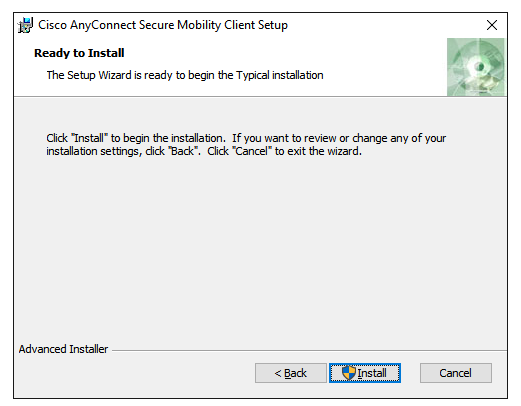Click the phrase "exit the wizard" in instructions
This screenshot has width=521, height=406.
tap(324, 151)
